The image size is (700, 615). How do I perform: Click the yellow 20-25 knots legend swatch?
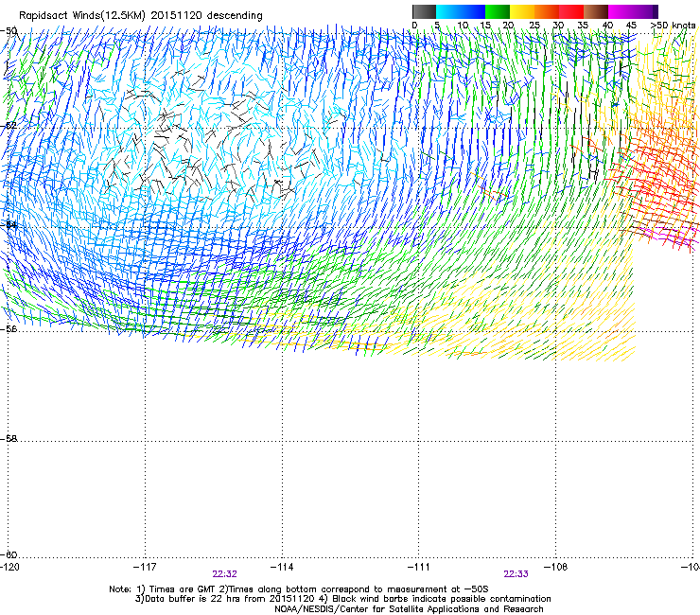click(x=522, y=11)
